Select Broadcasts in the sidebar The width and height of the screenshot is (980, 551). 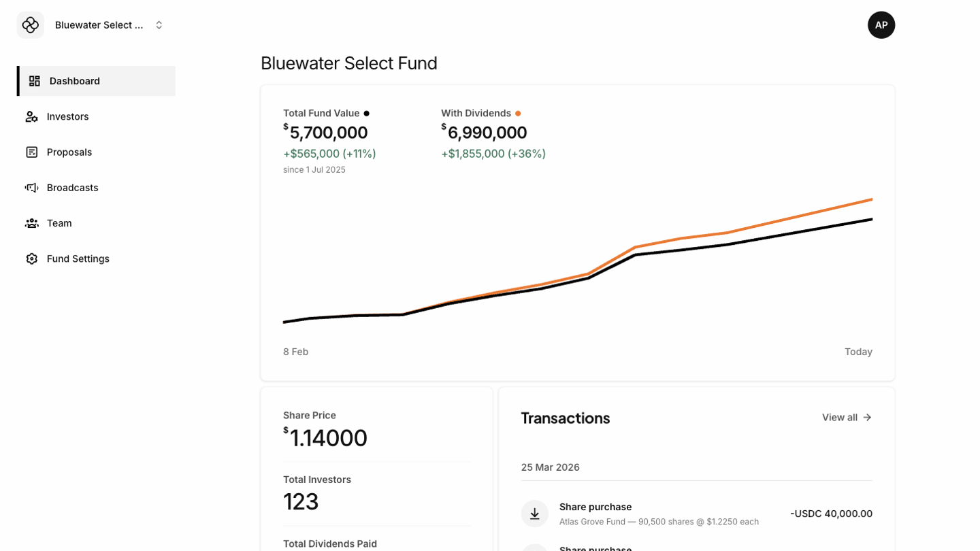click(73, 187)
